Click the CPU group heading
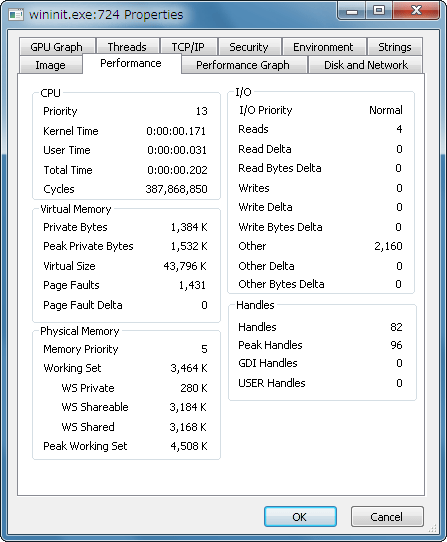This screenshot has height=542, width=447. (x=50, y=93)
